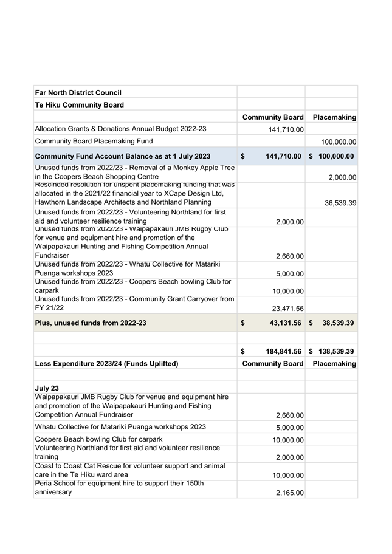Select the 2,165.00 Peria School amount
The image size is (392, 554).
tap(289, 493)
